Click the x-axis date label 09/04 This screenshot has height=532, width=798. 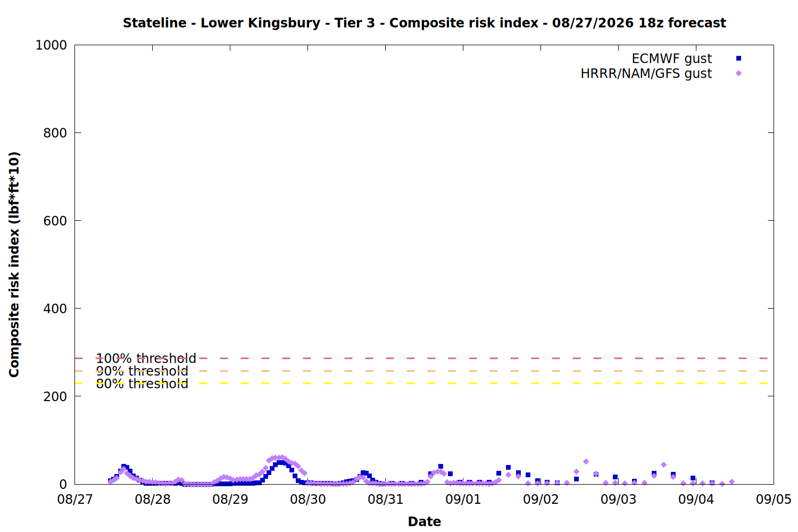tap(696, 500)
